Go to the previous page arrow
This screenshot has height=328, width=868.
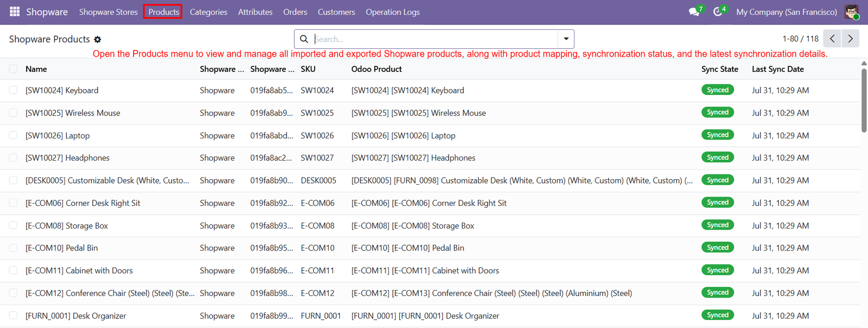[832, 39]
